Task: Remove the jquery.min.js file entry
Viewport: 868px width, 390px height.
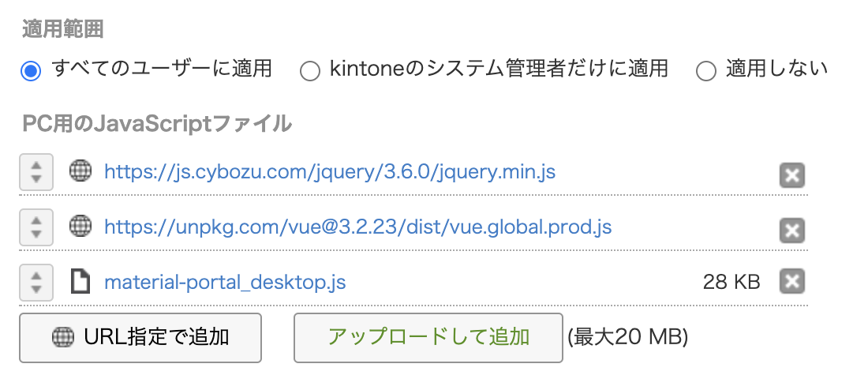Action: pos(791,175)
